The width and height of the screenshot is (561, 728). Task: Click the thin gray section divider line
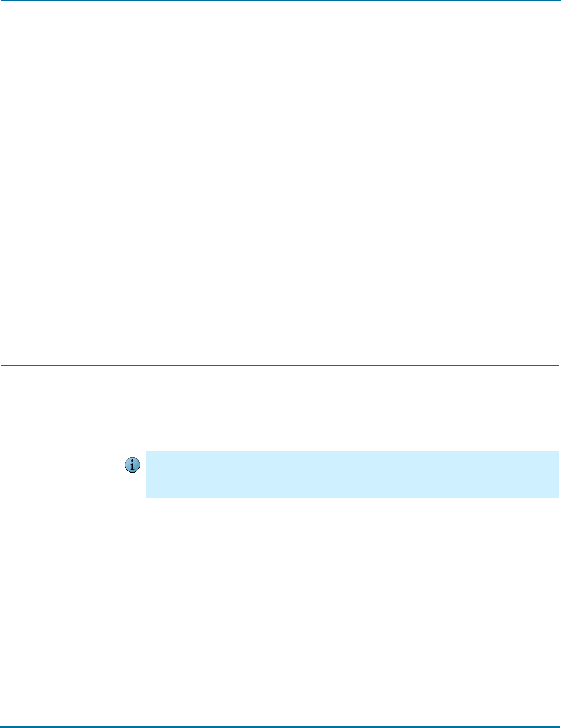coord(280,365)
